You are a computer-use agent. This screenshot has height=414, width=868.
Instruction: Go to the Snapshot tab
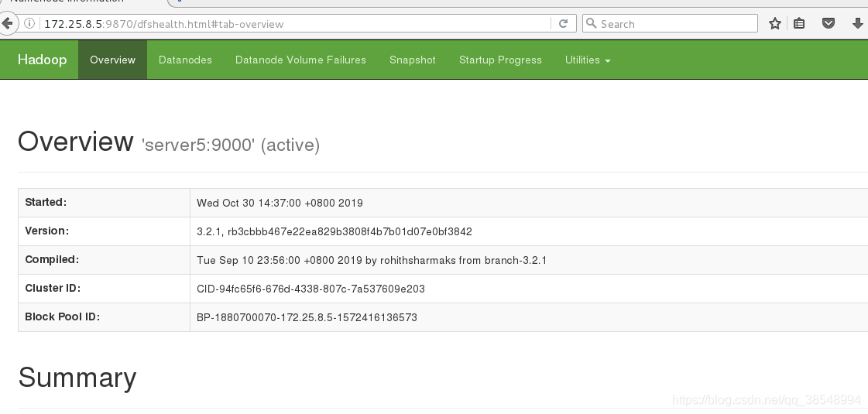[x=413, y=60]
